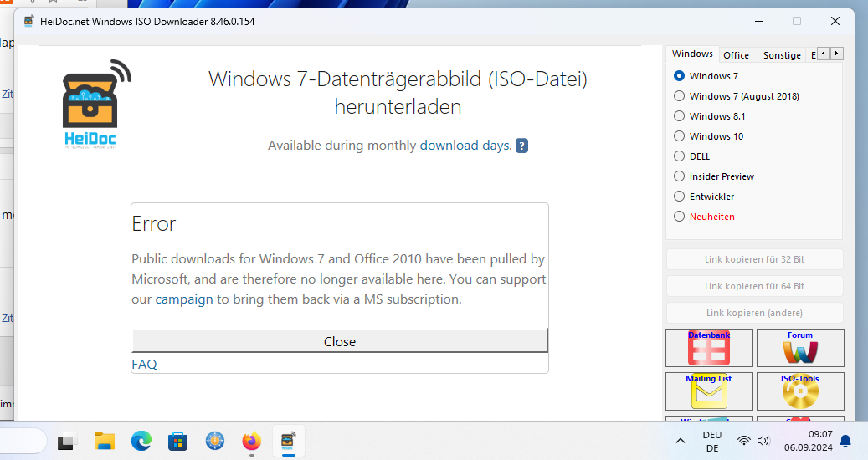868x460 pixels.
Task: Launch Microsoft Edge from the taskbar
Action: 141,442
